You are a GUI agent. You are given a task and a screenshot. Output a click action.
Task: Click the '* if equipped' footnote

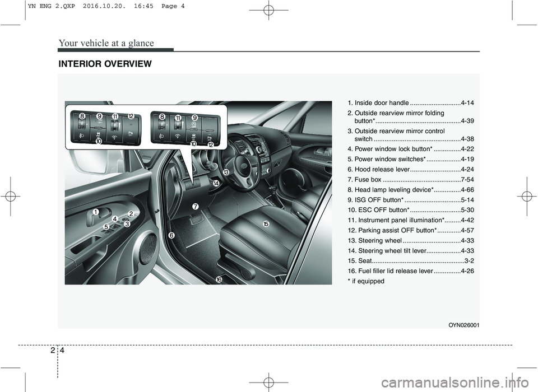click(x=366, y=281)
